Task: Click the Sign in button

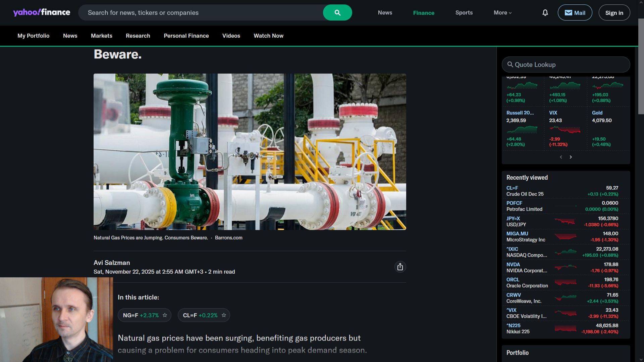Action: coord(614,13)
